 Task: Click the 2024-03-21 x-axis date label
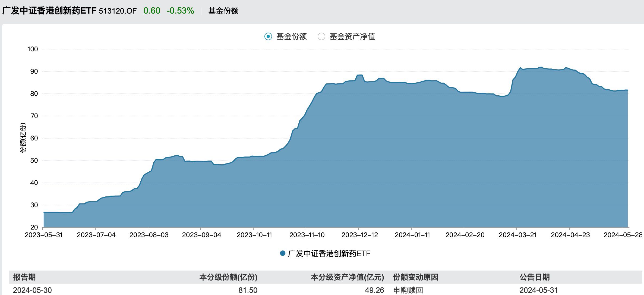[517, 235]
